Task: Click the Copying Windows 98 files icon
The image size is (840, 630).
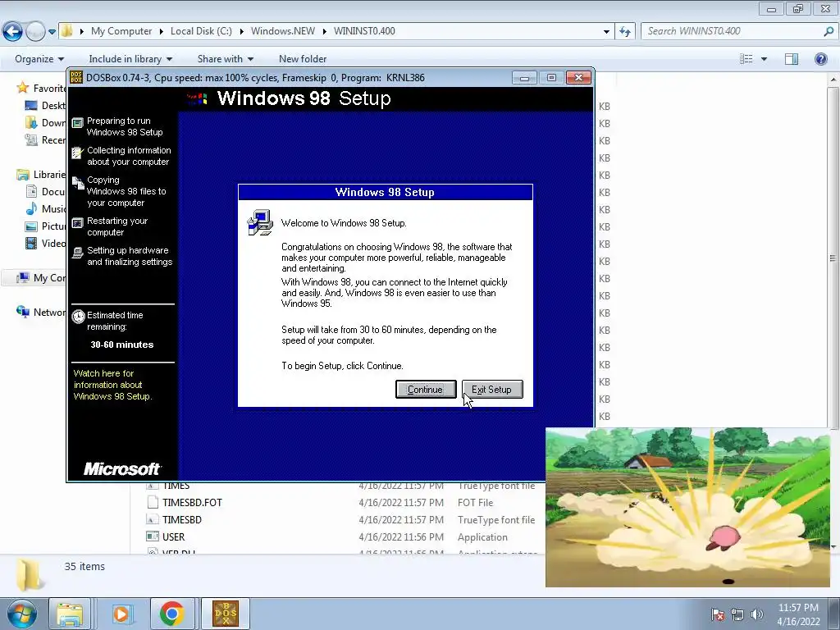Action: pyautogui.click(x=78, y=183)
